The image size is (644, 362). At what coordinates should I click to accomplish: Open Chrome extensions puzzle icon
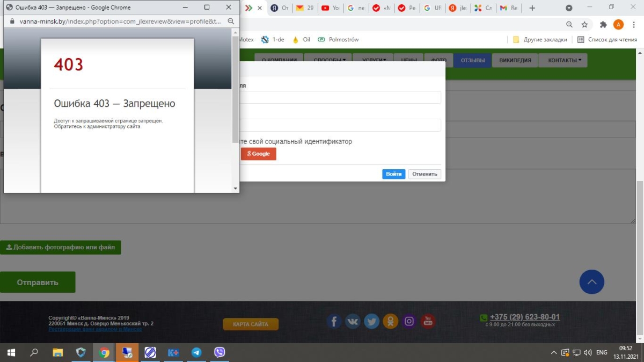(603, 25)
